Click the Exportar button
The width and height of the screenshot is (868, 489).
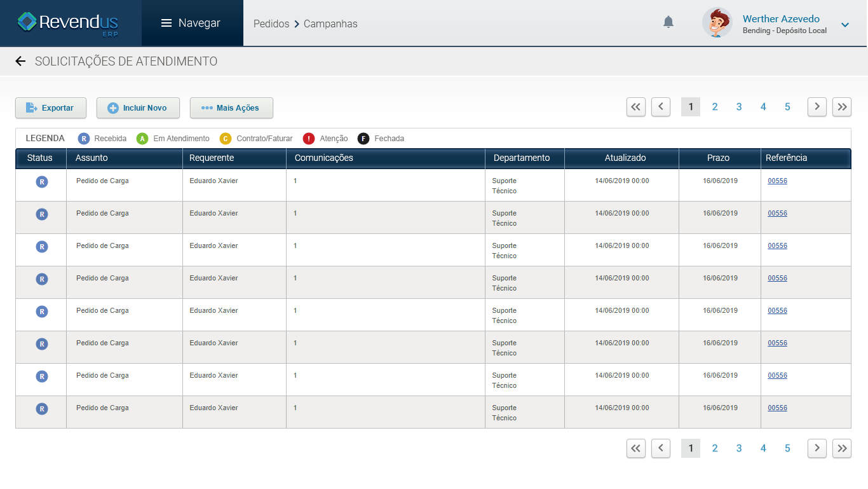tap(50, 108)
